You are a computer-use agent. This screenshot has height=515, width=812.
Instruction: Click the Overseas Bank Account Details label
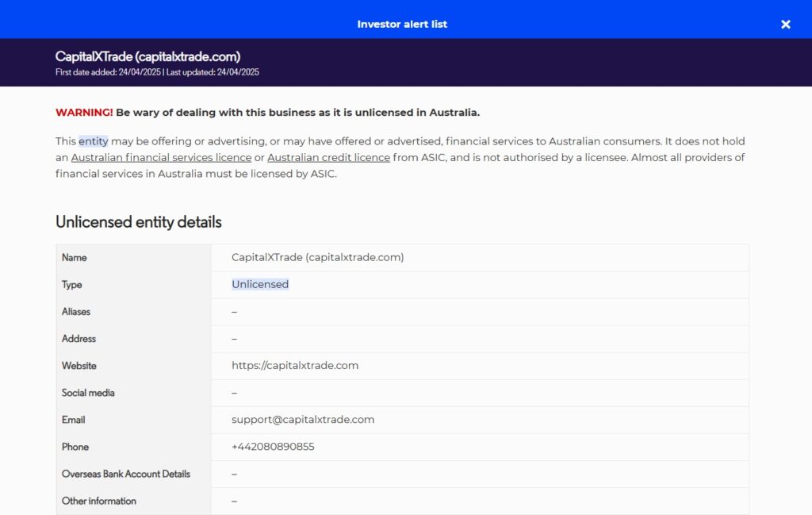click(x=126, y=474)
